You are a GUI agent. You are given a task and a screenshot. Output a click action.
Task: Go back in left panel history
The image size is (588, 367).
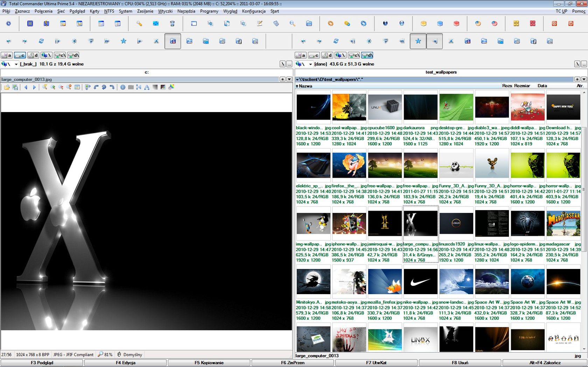click(8, 41)
